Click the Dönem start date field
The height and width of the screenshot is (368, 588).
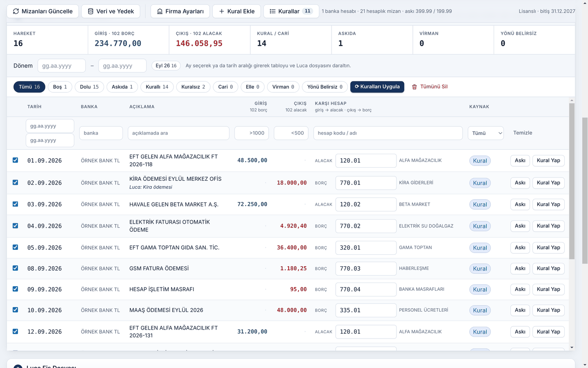point(62,65)
